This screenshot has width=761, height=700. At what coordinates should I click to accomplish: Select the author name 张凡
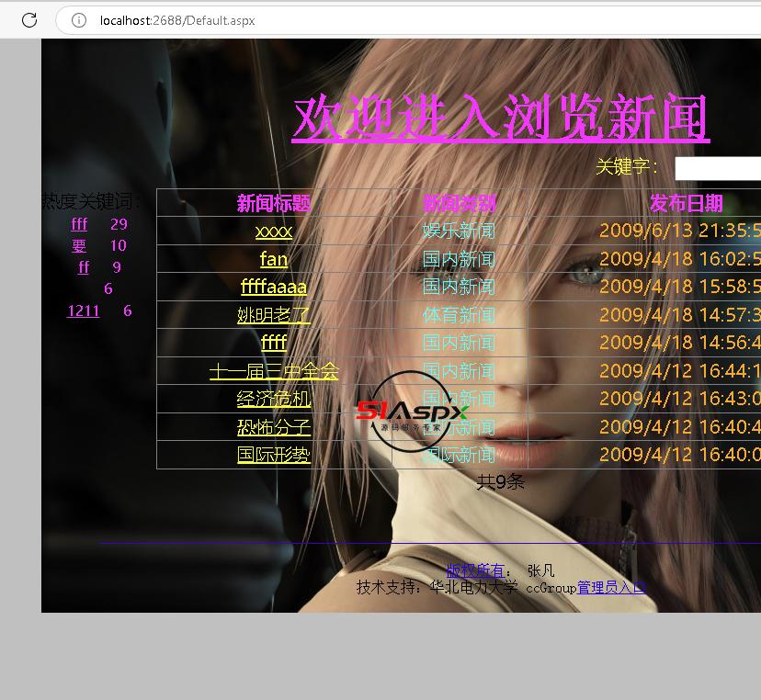(541, 570)
